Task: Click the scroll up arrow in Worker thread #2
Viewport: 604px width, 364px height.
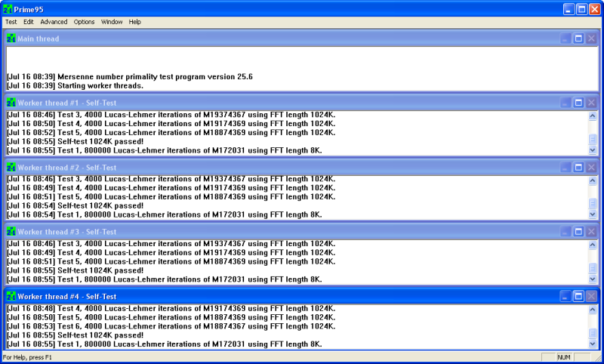Action: click(593, 180)
